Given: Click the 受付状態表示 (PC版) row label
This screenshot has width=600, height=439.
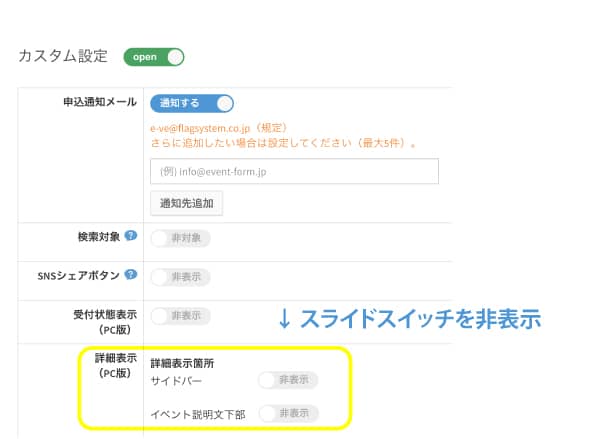Looking at the screenshot, I should point(105,322).
